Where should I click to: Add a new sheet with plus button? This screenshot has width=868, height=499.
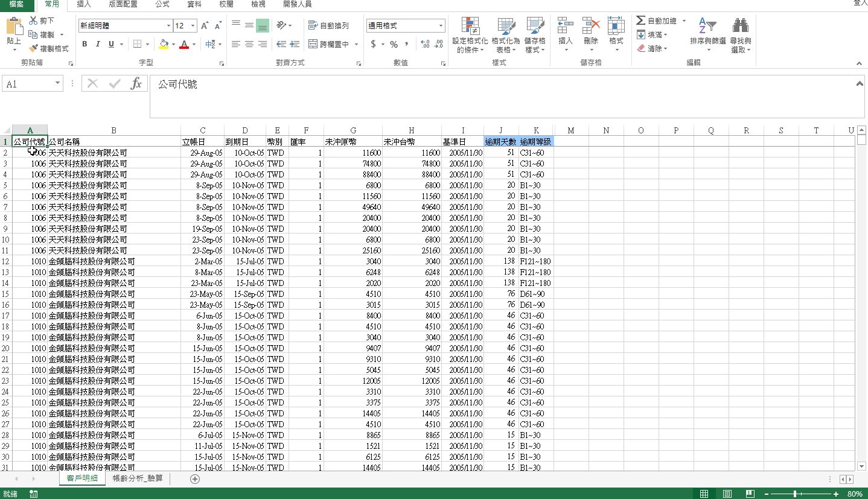pyautogui.click(x=194, y=478)
